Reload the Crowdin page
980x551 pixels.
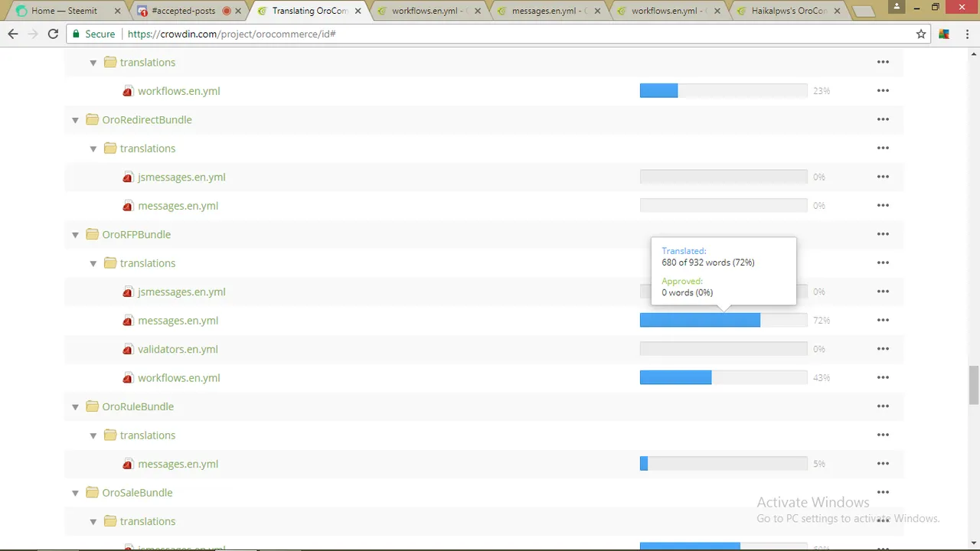(53, 34)
